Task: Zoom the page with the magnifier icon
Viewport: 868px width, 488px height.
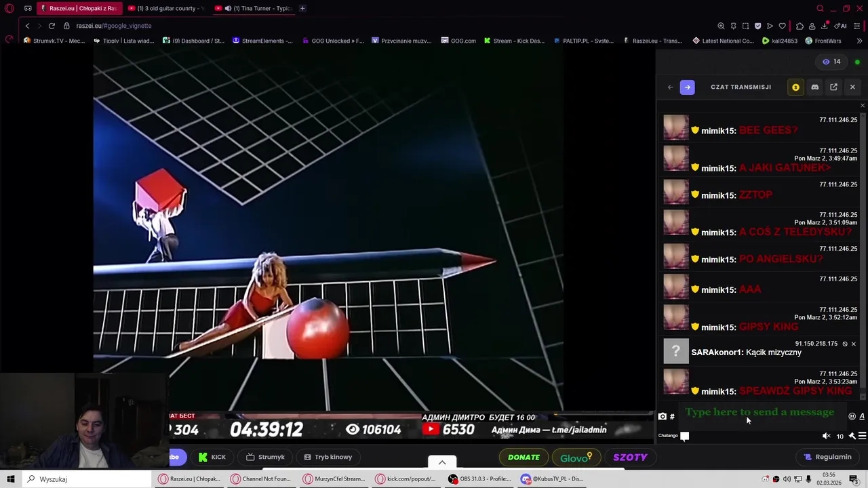Action: [x=721, y=26]
